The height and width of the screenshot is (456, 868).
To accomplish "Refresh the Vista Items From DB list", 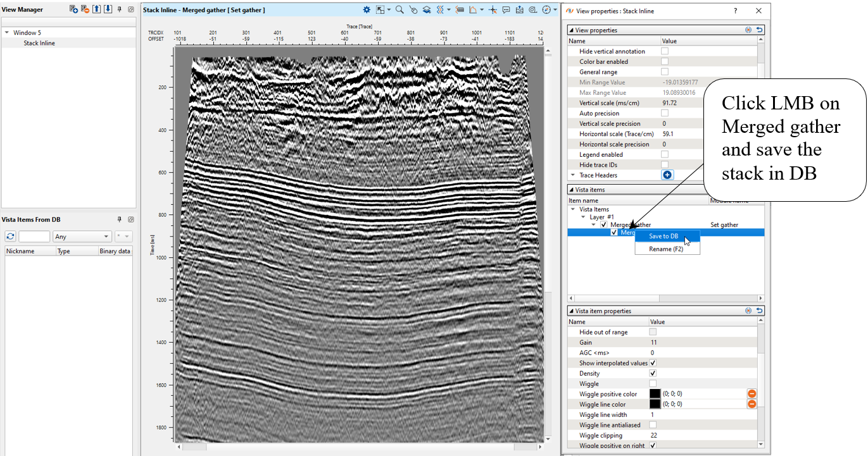I will point(10,237).
